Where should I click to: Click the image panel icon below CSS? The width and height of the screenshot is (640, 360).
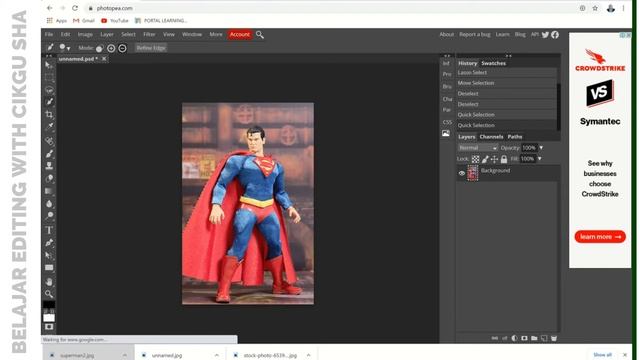(446, 133)
